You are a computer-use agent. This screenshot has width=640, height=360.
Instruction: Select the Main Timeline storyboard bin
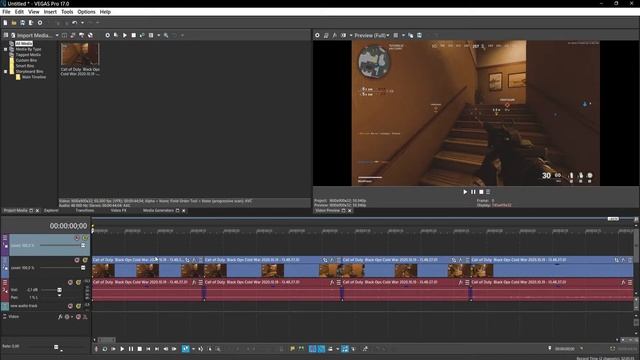click(x=34, y=77)
